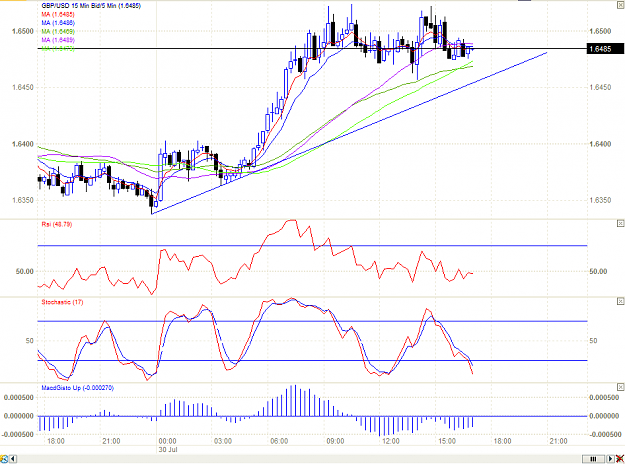The image size is (625, 464).
Task: Click the black 1.6485 current price tag
Action: click(x=605, y=49)
